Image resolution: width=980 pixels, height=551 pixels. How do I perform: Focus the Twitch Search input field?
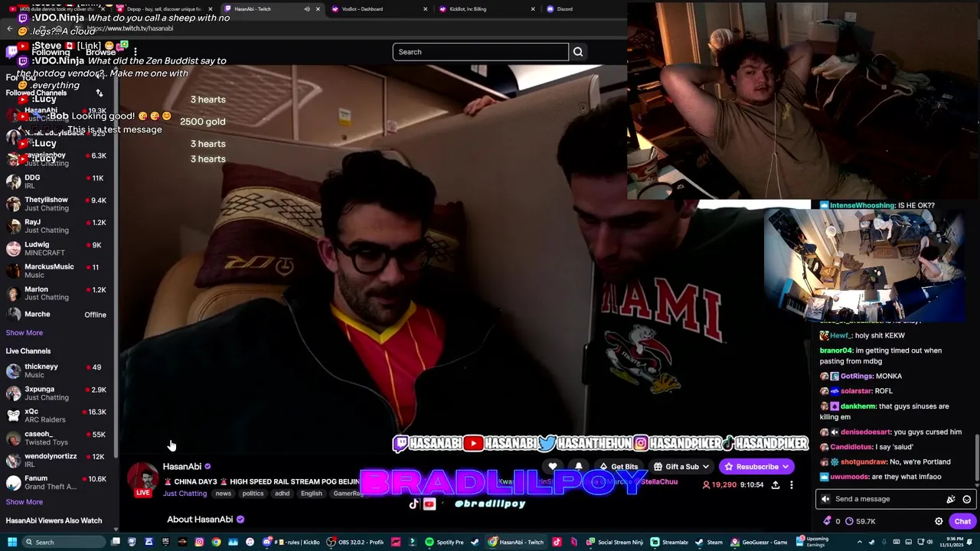pyautogui.click(x=481, y=52)
